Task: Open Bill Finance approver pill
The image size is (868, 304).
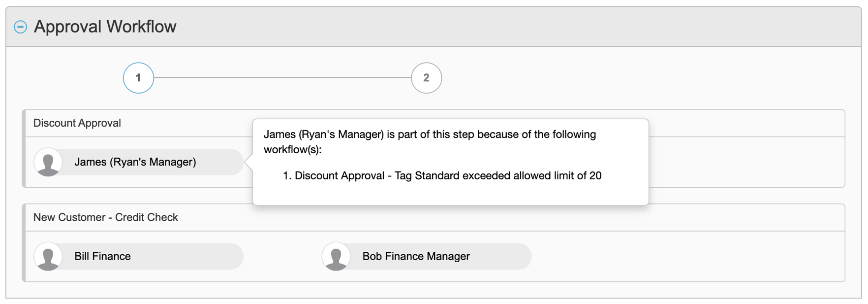Action: click(139, 256)
